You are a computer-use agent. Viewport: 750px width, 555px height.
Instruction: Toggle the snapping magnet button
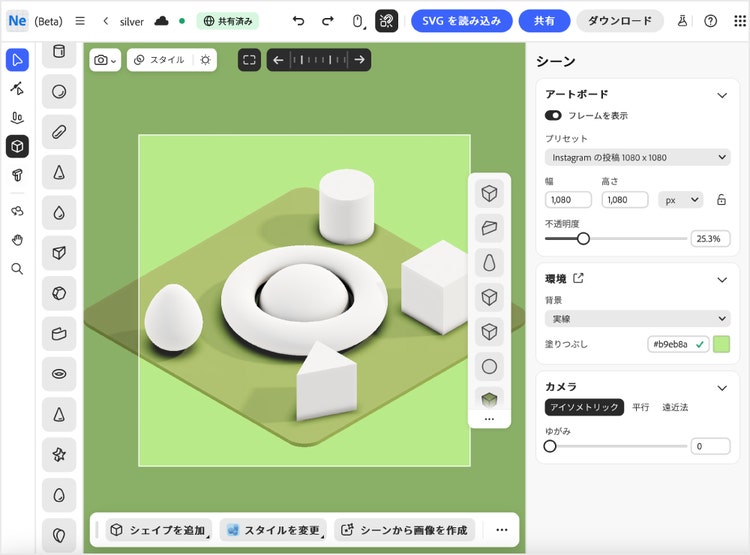coord(386,21)
